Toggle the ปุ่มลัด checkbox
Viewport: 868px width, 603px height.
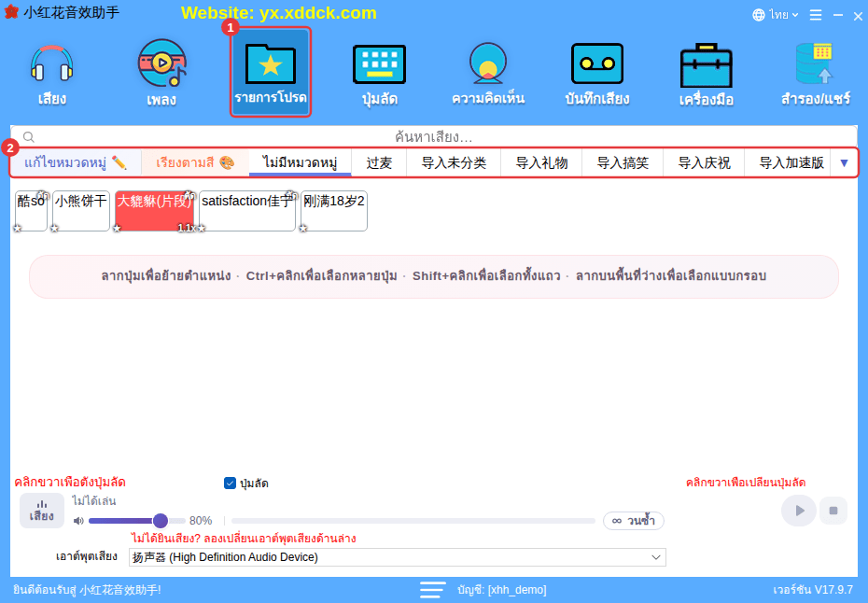tap(230, 484)
